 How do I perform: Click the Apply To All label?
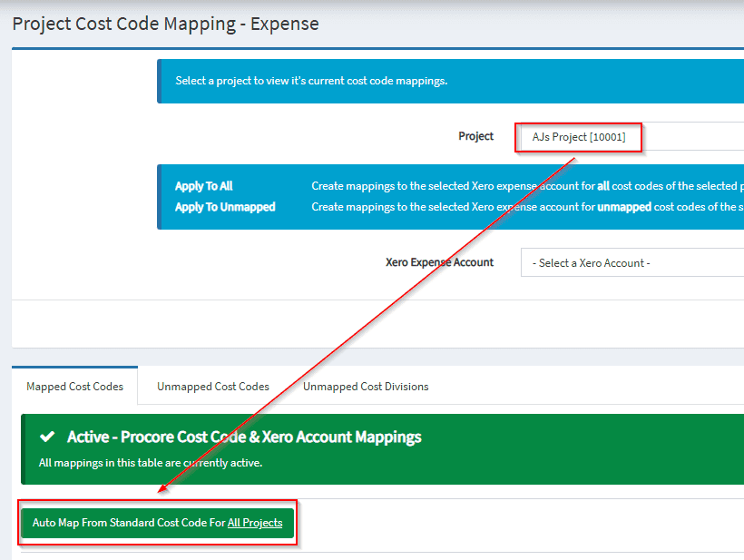click(203, 186)
